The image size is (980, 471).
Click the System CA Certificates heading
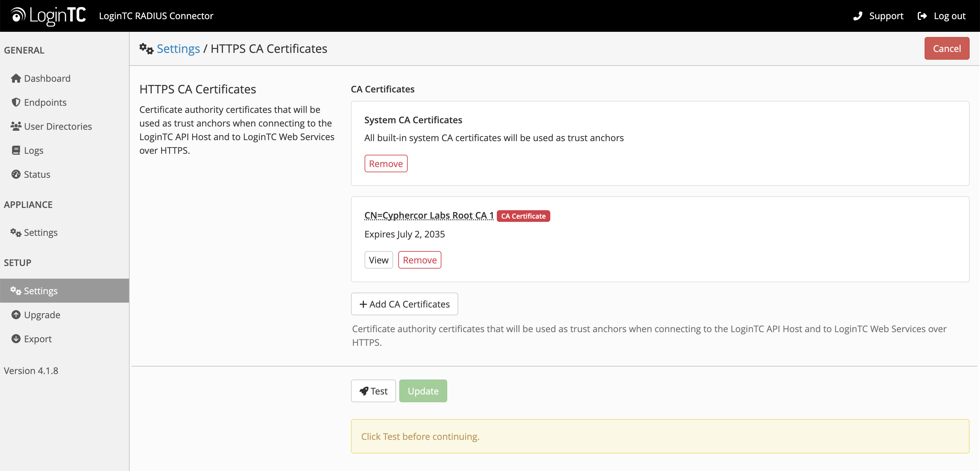click(413, 120)
